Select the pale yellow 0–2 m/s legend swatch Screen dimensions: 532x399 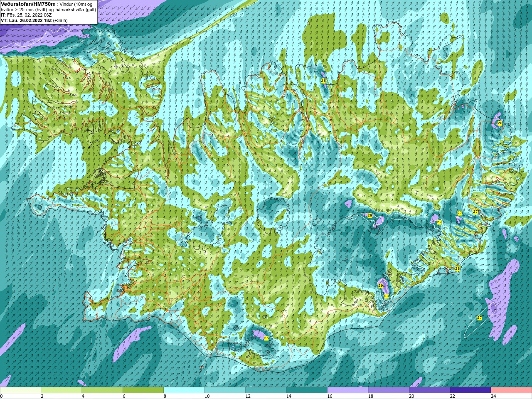coord(20,390)
